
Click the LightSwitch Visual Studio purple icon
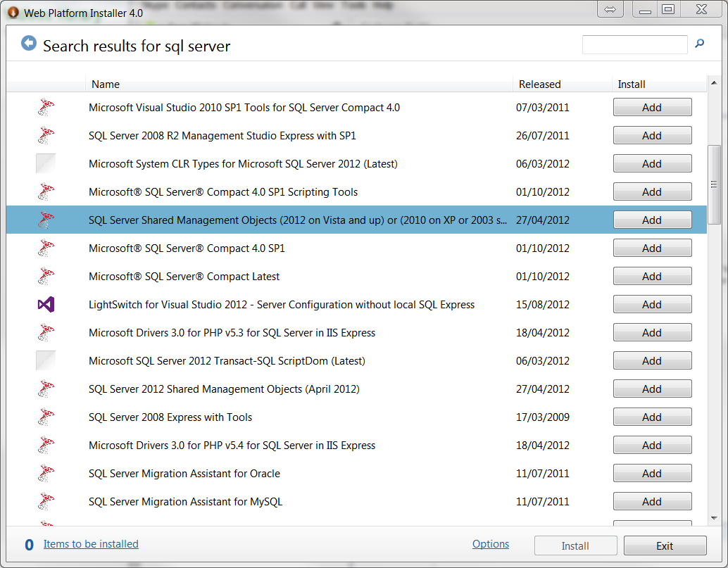pos(46,305)
